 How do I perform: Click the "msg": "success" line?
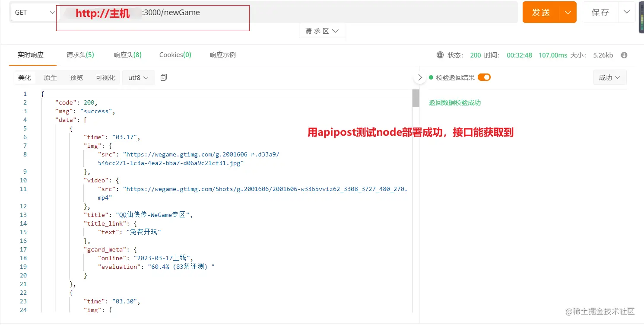[86, 111]
